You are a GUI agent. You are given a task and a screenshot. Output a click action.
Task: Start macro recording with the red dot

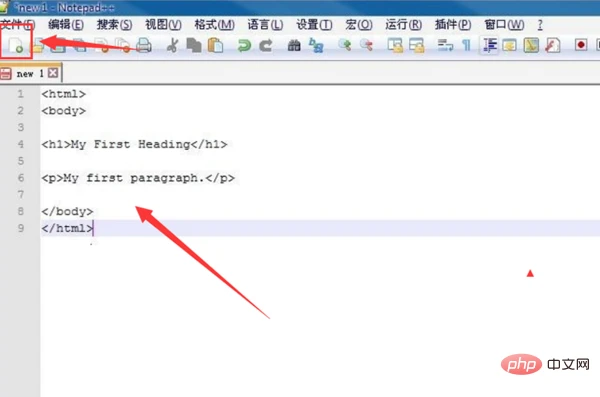(581, 45)
